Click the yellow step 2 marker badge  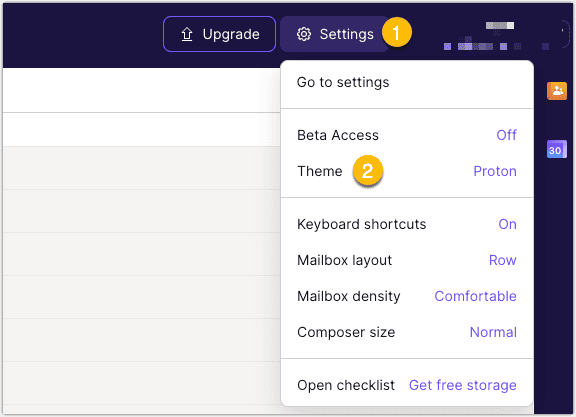(368, 170)
